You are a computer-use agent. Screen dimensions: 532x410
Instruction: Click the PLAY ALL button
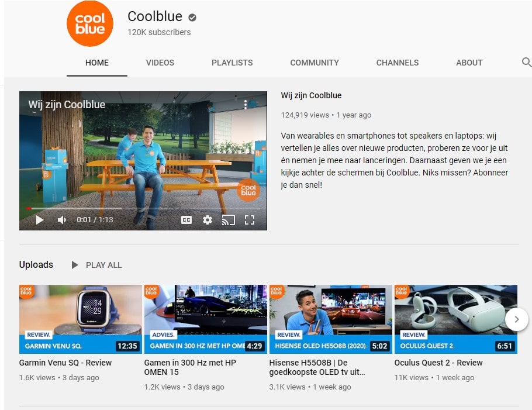(104, 265)
